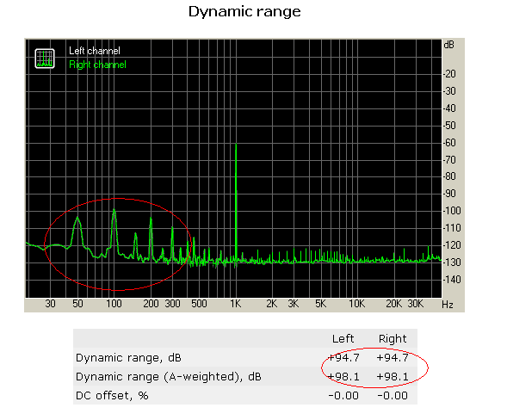507x420 pixels.
Task: Click the -140 dB axis label
Action: [452, 280]
